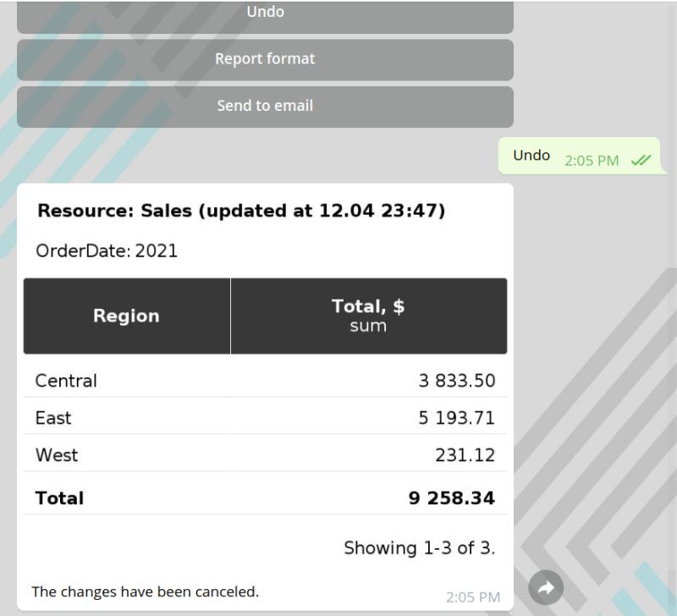Image resolution: width=677 pixels, height=616 pixels.
Task: Click the bold Total row label
Action: [x=59, y=498]
